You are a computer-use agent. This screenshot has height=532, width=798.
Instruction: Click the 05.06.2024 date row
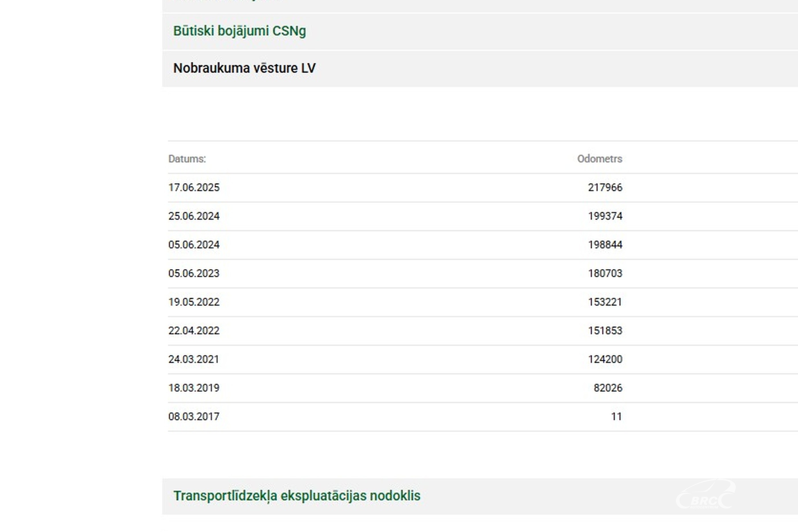pyautogui.click(x=194, y=244)
